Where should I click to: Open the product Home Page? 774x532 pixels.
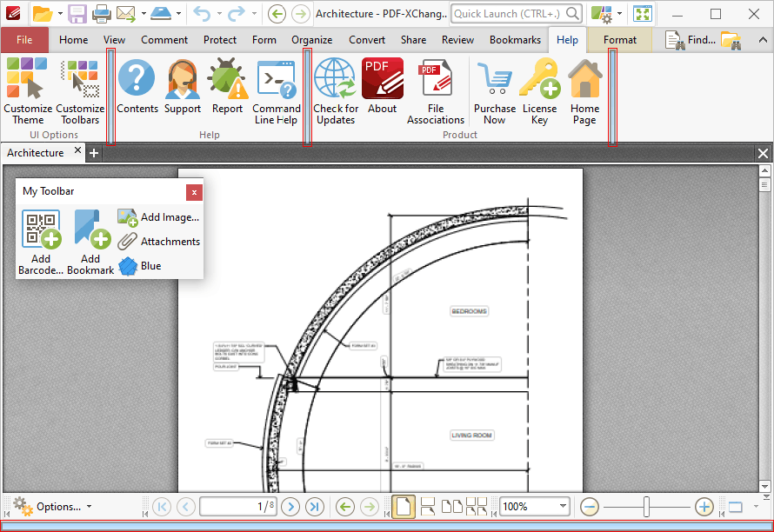(x=585, y=91)
